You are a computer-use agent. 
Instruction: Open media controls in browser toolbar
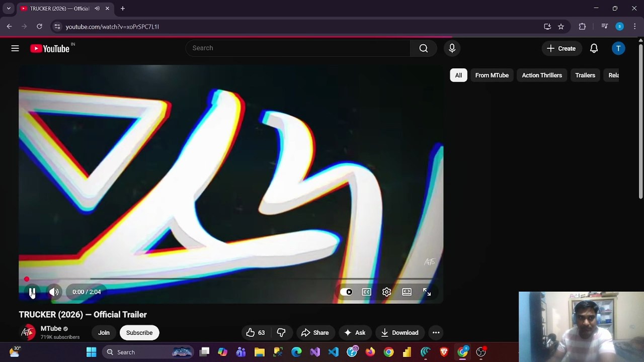pos(605,27)
